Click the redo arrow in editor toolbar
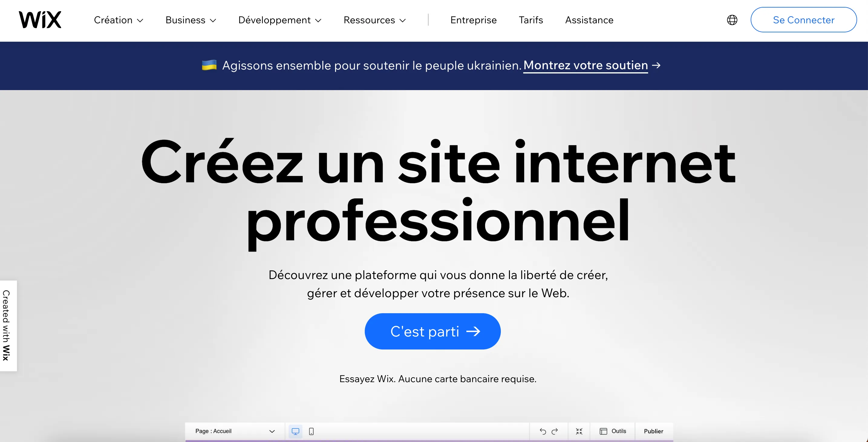 (x=555, y=431)
